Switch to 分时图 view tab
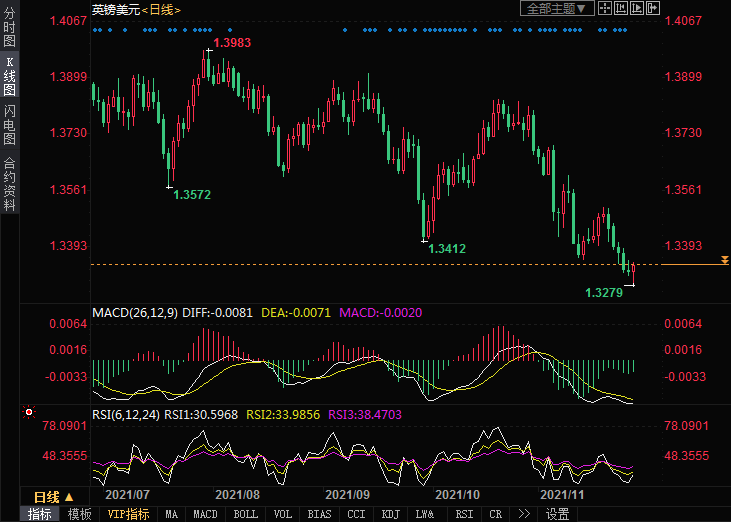731x522 pixels. point(9,28)
